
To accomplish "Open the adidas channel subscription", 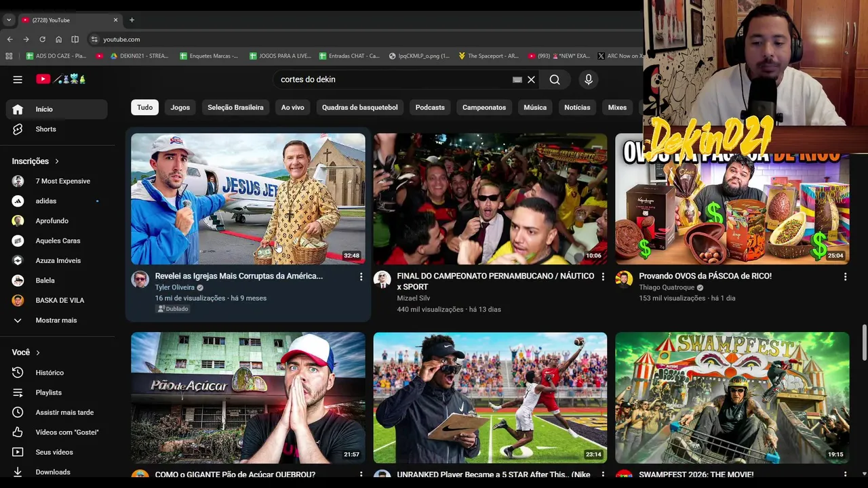I will 56,201.
